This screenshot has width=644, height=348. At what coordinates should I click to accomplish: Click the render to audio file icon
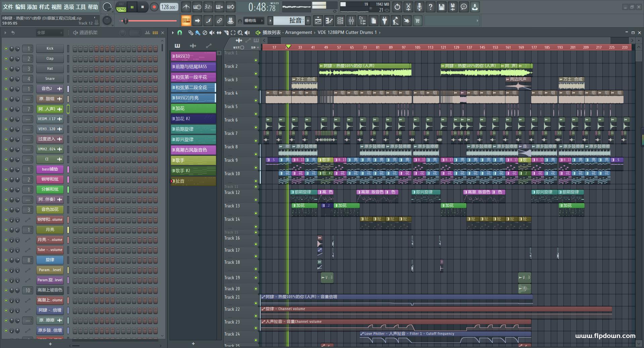453,7
